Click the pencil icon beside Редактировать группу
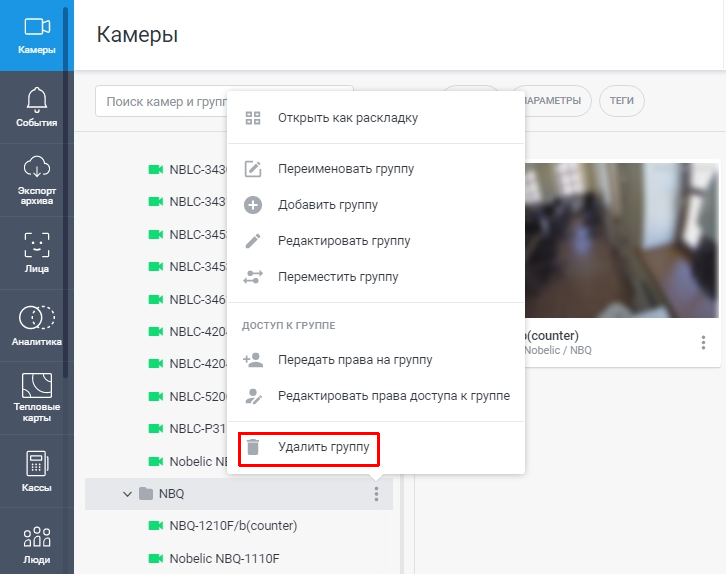 tap(253, 241)
